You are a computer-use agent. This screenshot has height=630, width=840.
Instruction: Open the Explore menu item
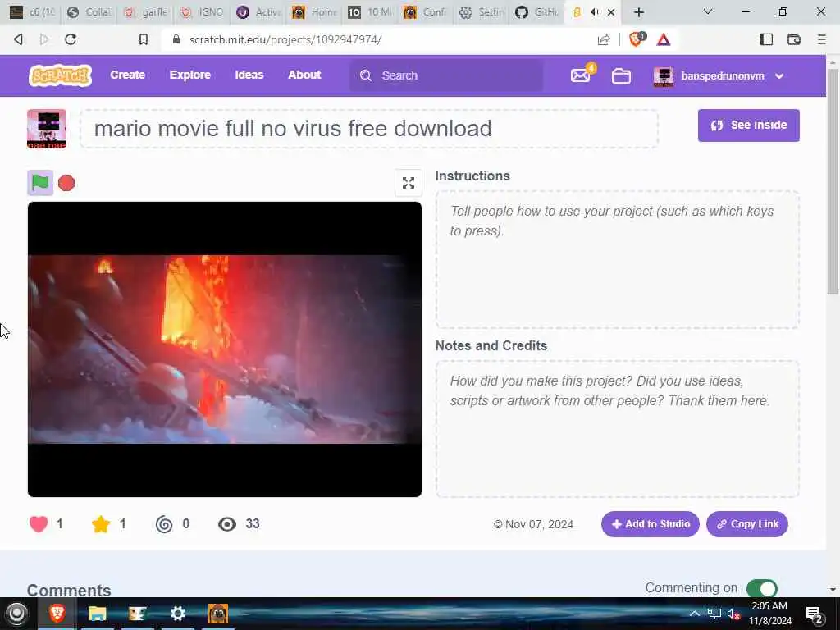point(190,75)
